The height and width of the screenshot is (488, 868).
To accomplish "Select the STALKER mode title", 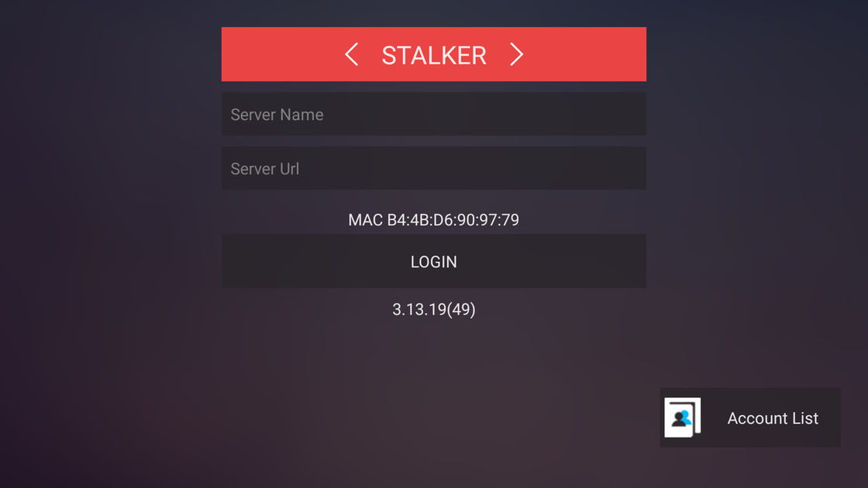I will pyautogui.click(x=434, y=55).
